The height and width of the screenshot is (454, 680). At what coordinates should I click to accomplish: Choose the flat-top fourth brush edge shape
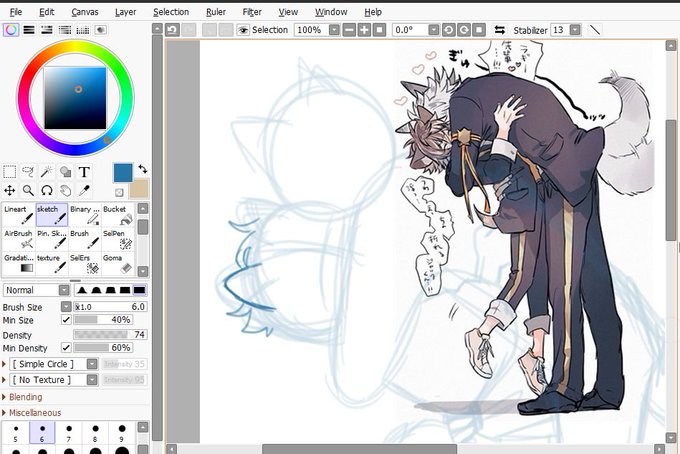point(125,290)
